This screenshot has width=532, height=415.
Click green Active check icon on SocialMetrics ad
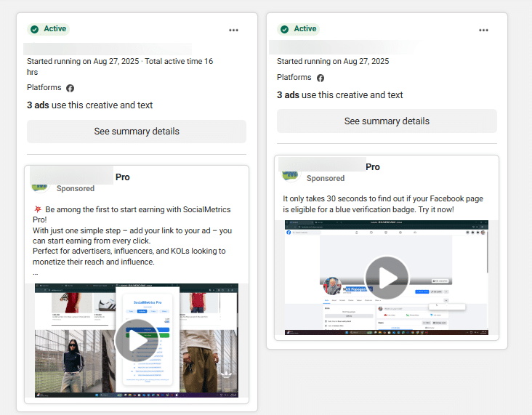point(34,29)
